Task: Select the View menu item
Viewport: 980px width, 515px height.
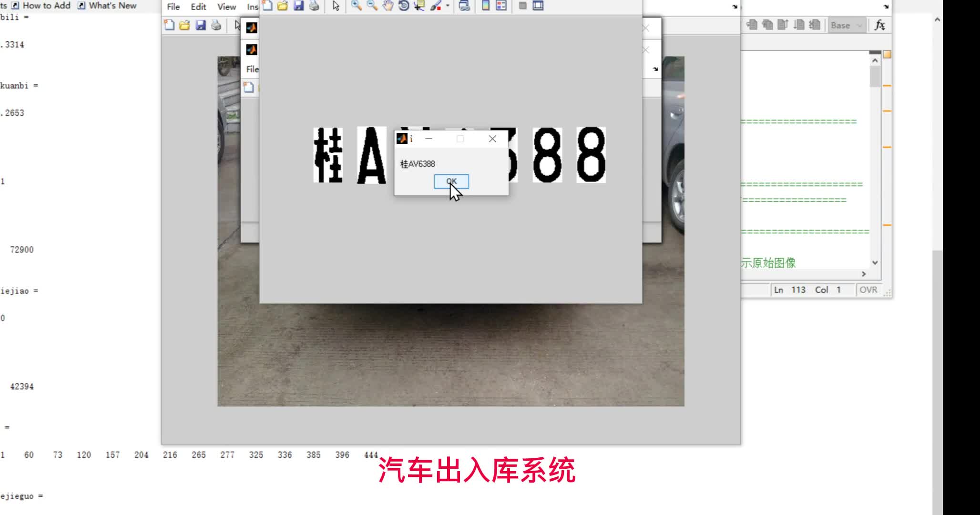Action: point(225,6)
